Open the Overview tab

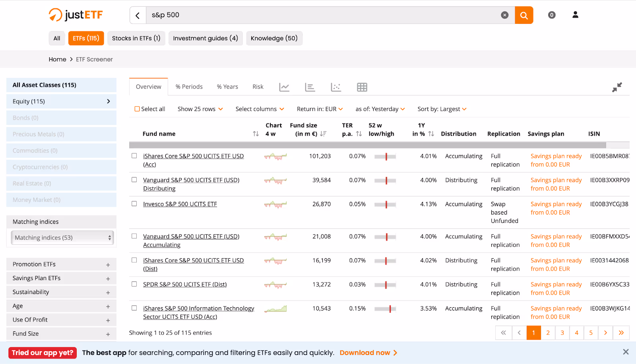pyautogui.click(x=149, y=87)
